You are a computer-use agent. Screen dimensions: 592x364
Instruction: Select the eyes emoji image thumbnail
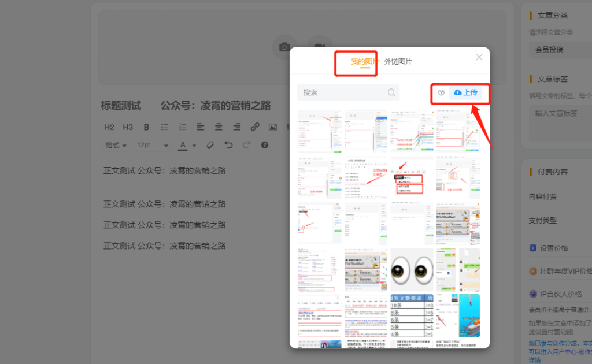coord(412,269)
